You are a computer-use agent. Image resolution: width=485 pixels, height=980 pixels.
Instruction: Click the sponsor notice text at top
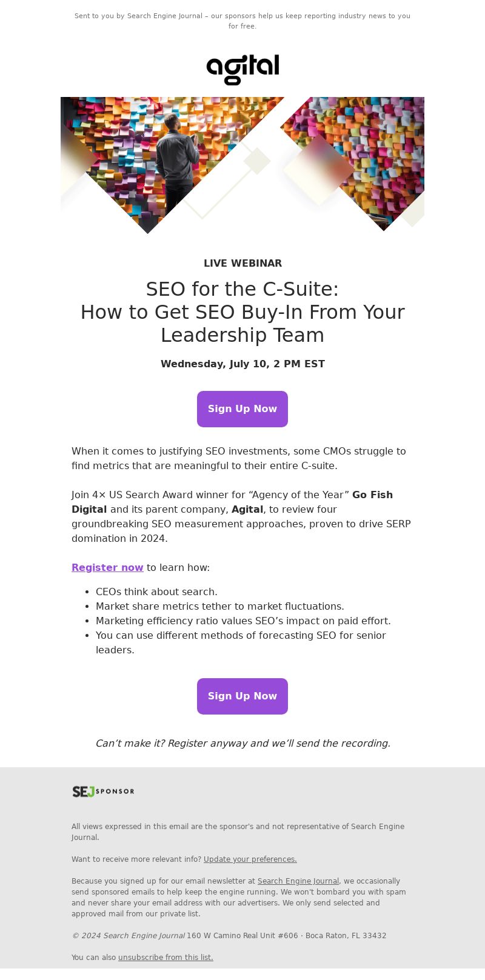pos(242,21)
